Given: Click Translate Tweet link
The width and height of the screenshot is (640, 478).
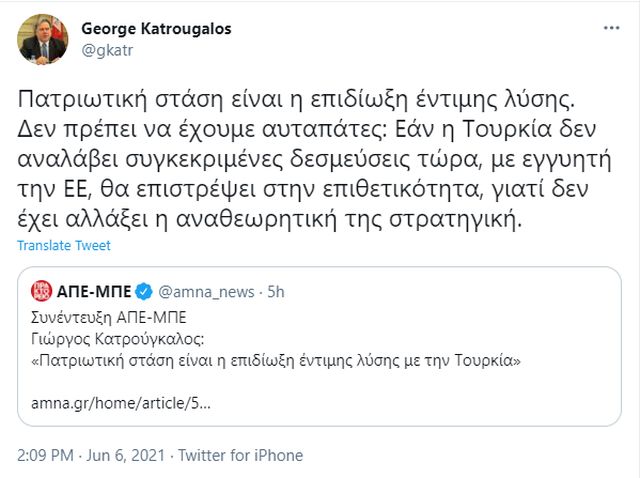Looking at the screenshot, I should [x=64, y=246].
